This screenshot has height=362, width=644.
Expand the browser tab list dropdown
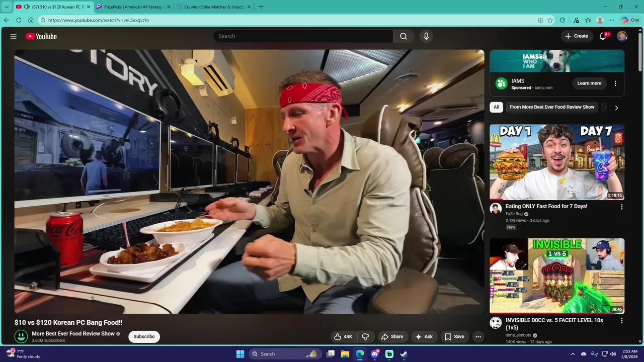click(7, 7)
